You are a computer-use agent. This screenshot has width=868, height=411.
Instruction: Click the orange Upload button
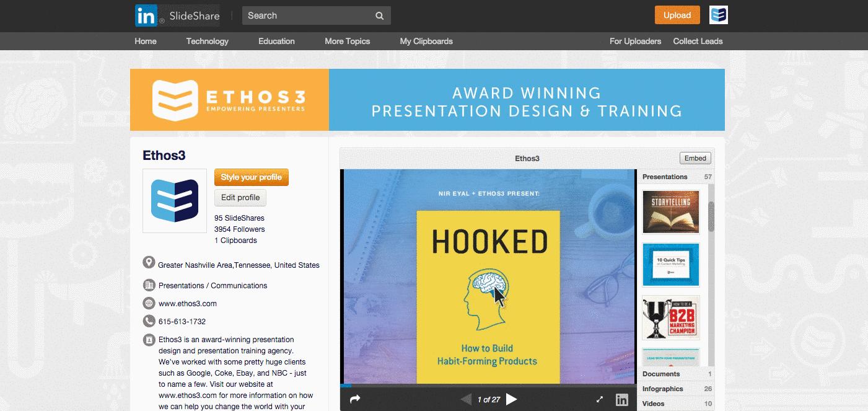point(677,15)
